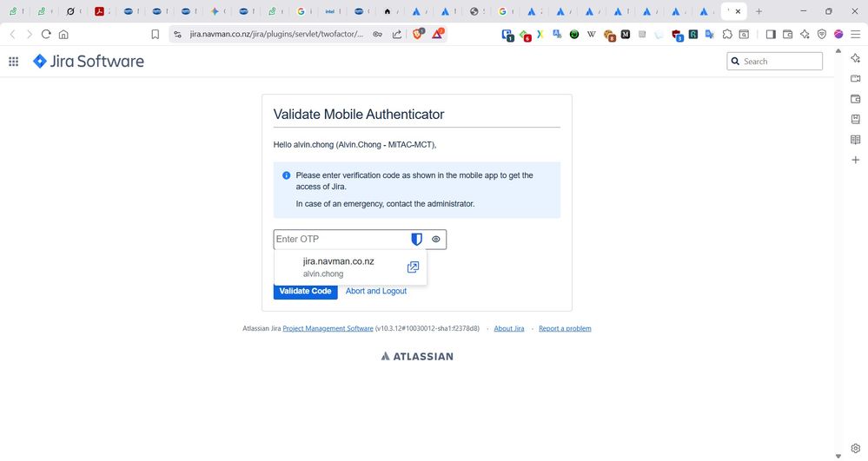Switch to the globe icon tab
Image resolution: width=868 pixels, height=461 pixels.
coord(474,11)
